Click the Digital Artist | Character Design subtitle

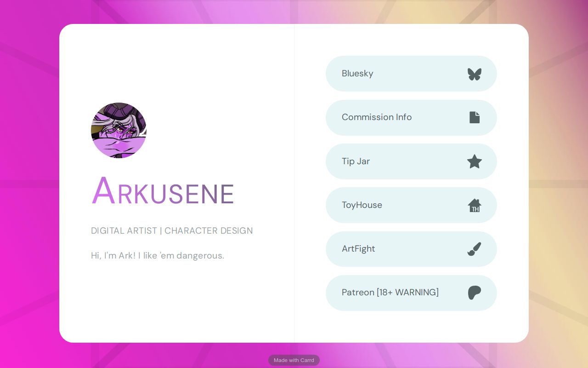172,231
